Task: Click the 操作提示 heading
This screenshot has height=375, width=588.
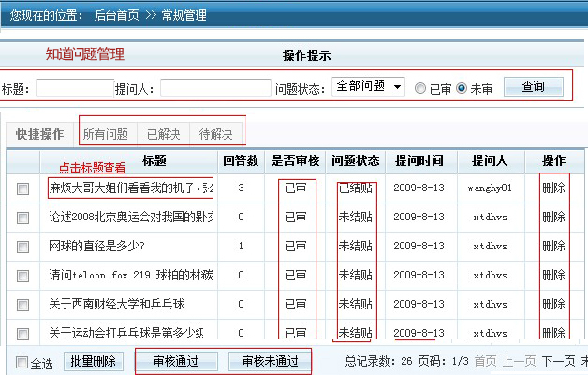Action: coord(306,55)
